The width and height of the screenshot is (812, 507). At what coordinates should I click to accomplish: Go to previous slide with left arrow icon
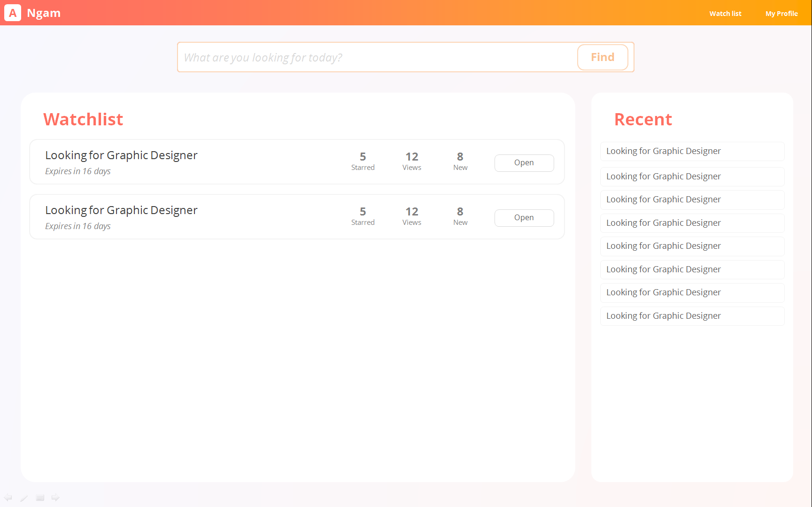[8, 498]
